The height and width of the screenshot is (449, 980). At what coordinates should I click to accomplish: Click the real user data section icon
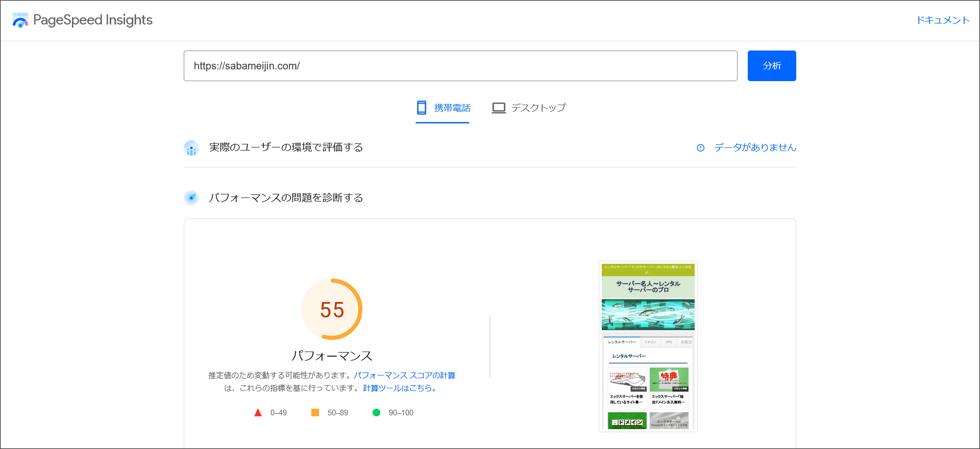[x=191, y=148]
